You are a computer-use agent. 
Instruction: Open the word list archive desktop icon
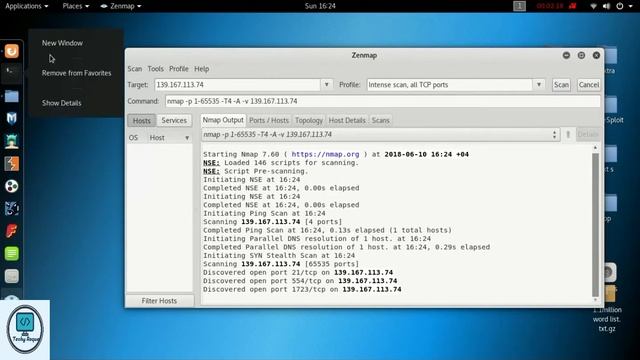[609, 294]
